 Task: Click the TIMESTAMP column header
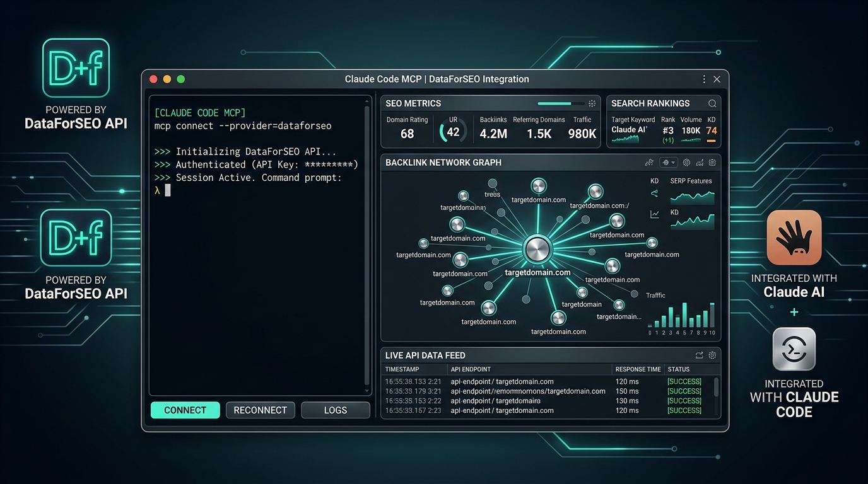click(402, 369)
